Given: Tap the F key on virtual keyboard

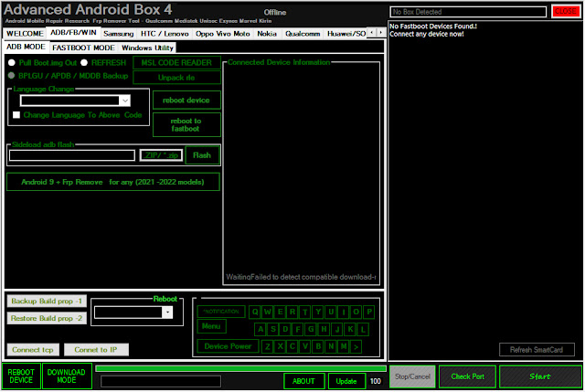Looking at the screenshot, I should pos(298,329).
